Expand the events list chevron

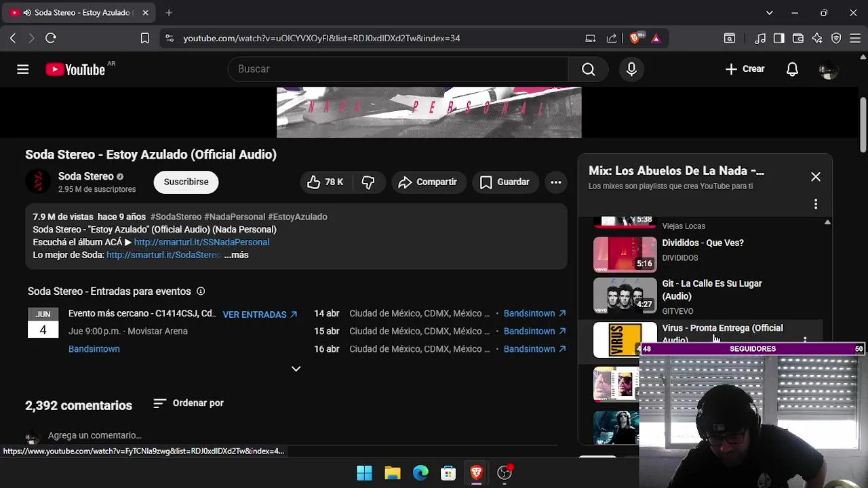pyautogui.click(x=296, y=369)
